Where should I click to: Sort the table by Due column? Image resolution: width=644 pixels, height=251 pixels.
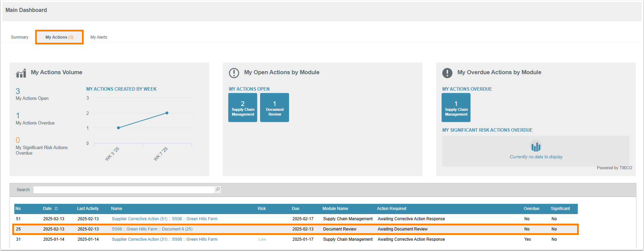point(296,209)
